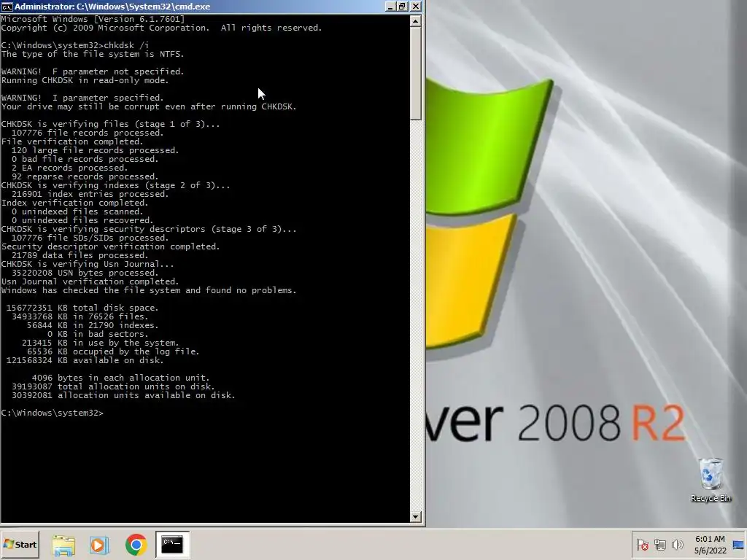The image size is (747, 560).
Task: Open the Start menu
Action: click(20, 545)
